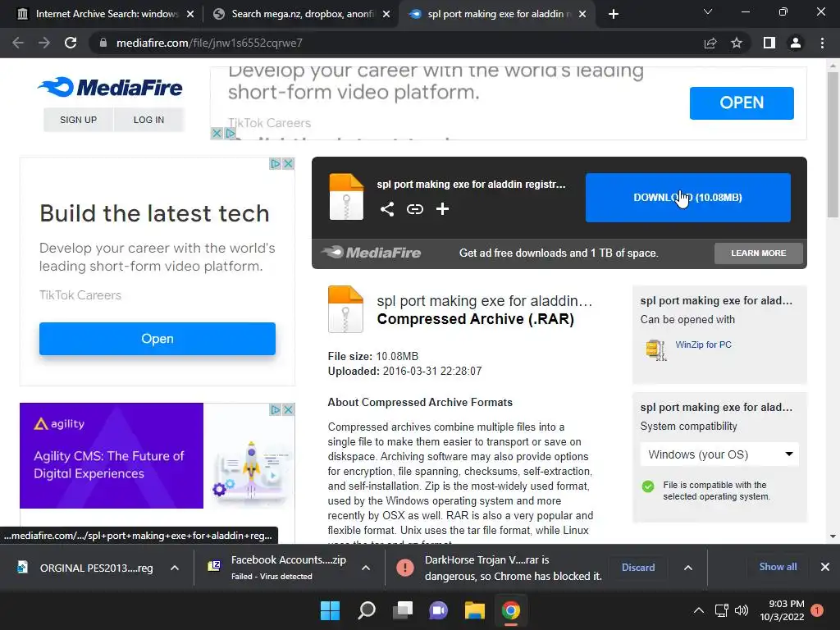This screenshot has height=630, width=840.
Task: Click the scrollbar down arrow
Action: click(x=833, y=536)
